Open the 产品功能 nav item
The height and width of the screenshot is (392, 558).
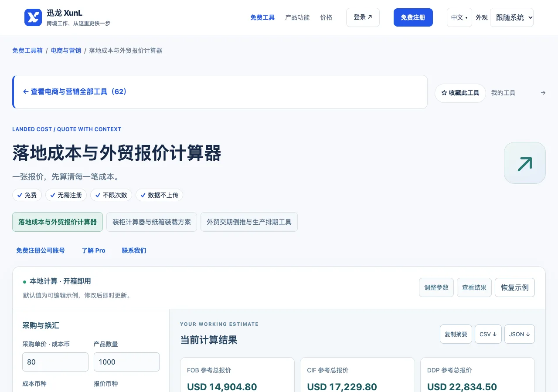click(297, 17)
